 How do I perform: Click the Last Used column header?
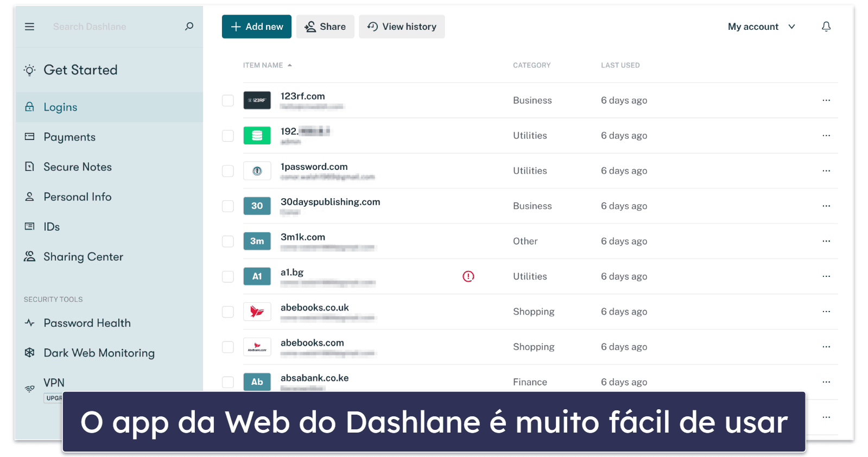point(620,65)
